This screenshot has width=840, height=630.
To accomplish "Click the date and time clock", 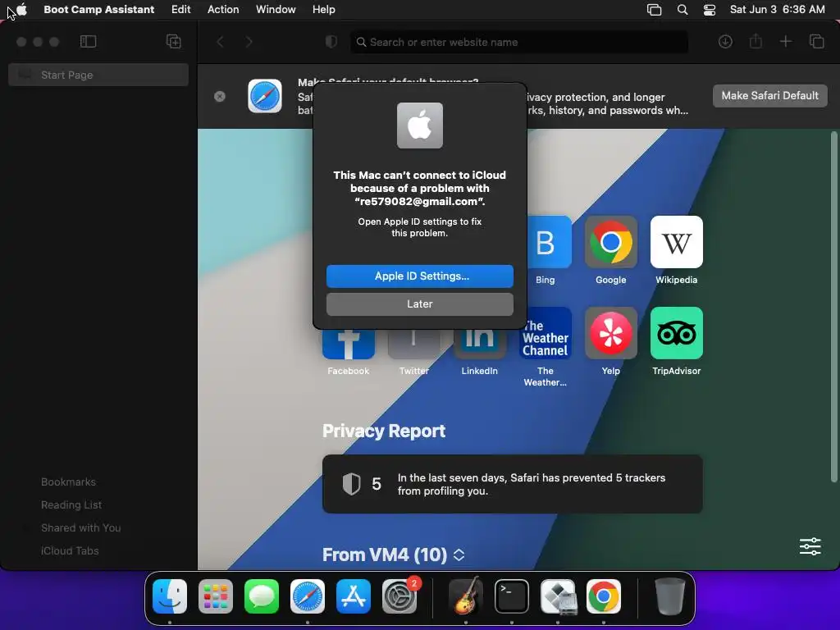I will click(x=778, y=10).
